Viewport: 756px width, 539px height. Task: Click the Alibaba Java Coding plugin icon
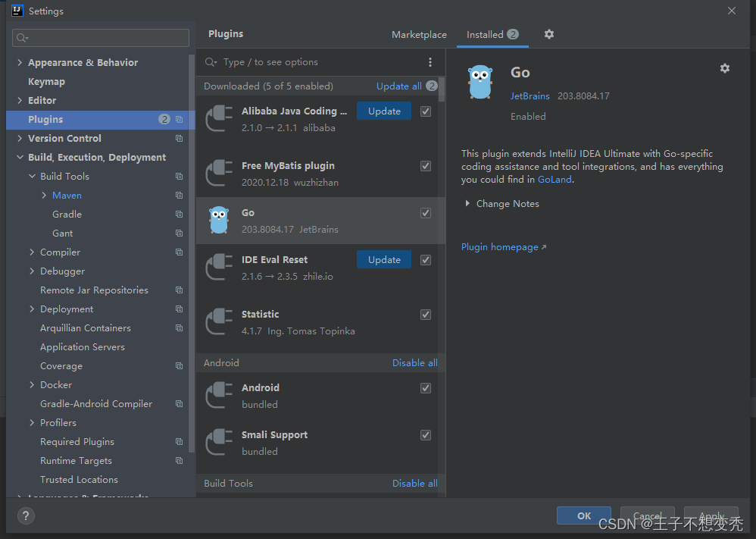pos(219,119)
